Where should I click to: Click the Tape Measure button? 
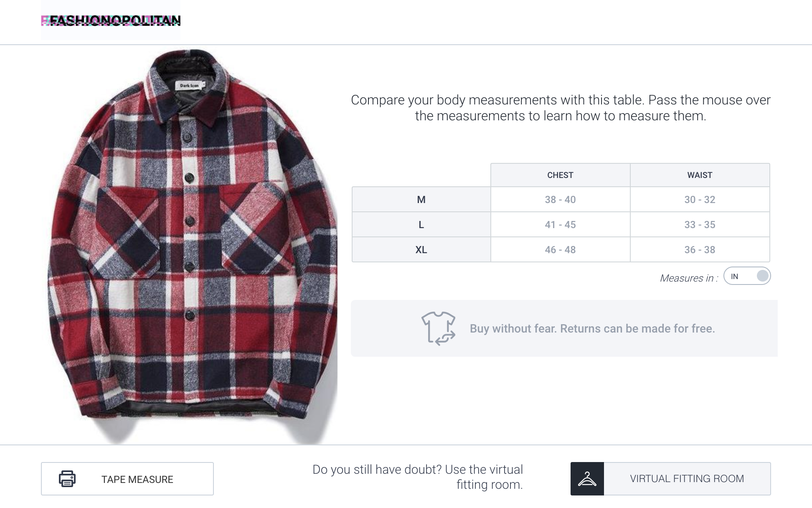[127, 479]
